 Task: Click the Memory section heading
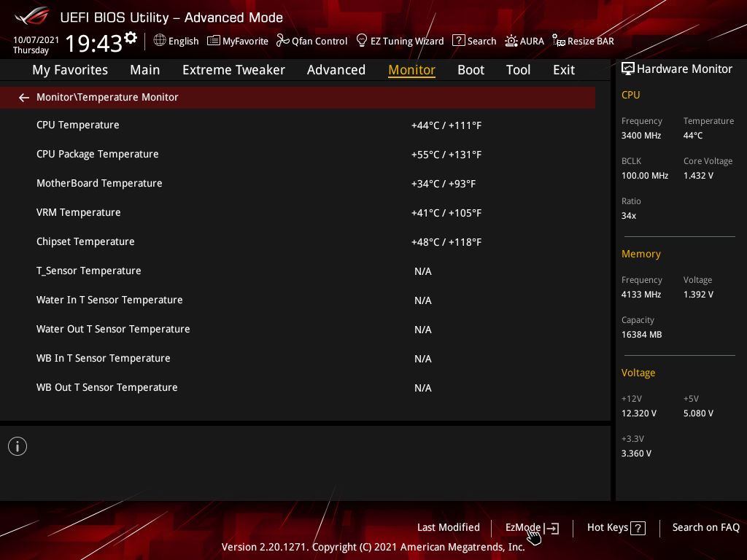point(641,254)
